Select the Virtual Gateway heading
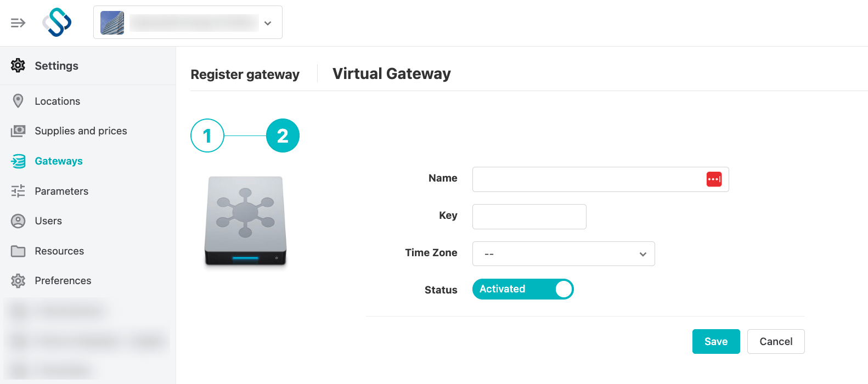This screenshot has width=868, height=384. [x=391, y=74]
